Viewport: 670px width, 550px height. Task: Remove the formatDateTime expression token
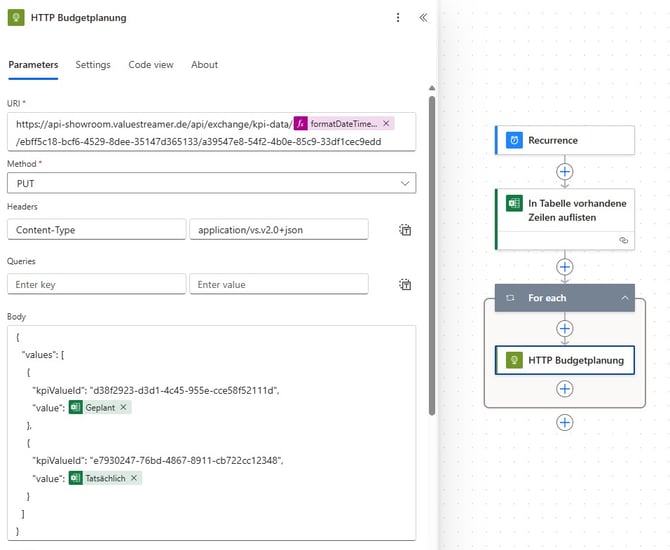coord(386,124)
